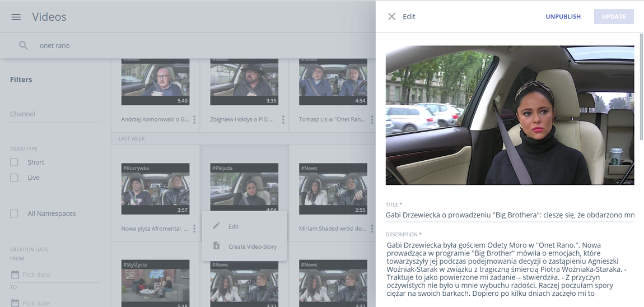This screenshot has height=307, width=644.
Task: Open the hamburger navigation menu
Action: coord(16,17)
